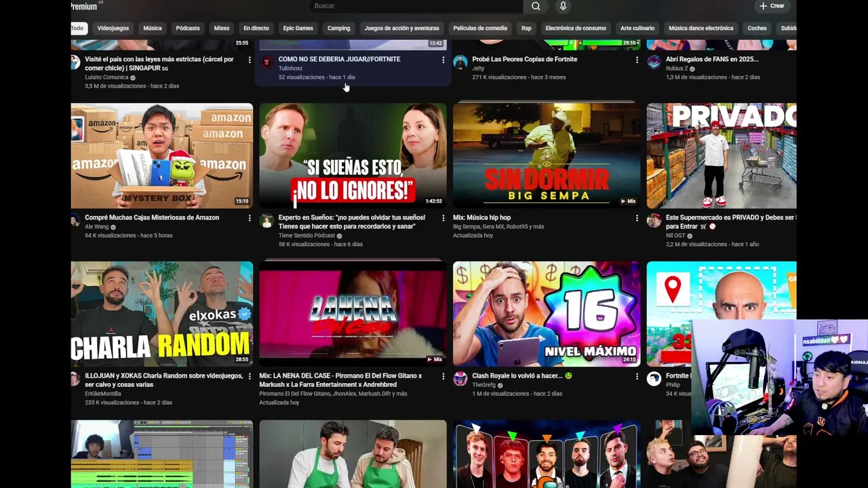Select the Pódcasts filter chip
This screenshot has height=488, width=868.
(x=188, y=28)
